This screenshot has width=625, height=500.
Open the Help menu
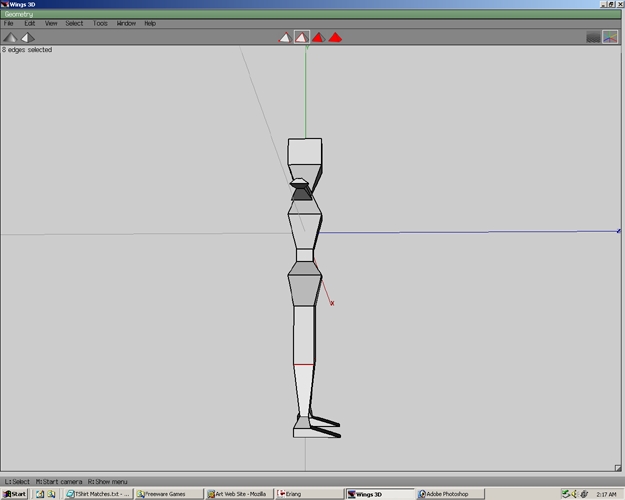click(150, 24)
